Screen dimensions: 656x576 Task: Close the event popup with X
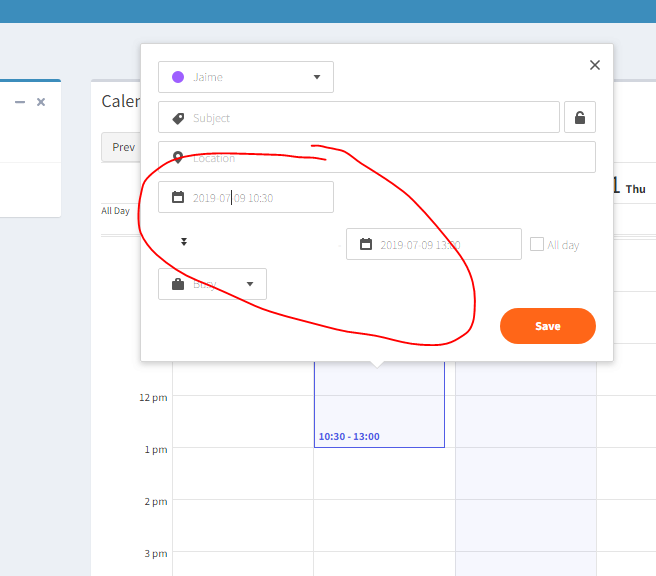click(594, 65)
